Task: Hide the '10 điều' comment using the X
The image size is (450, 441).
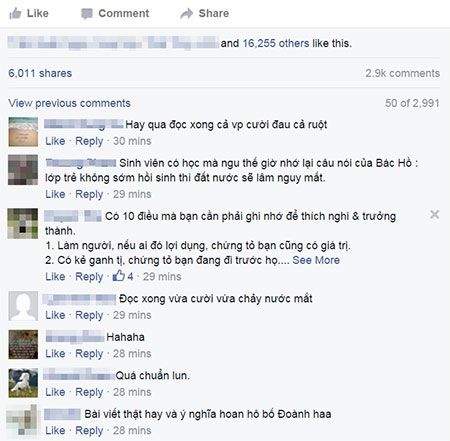Action: pos(434,214)
